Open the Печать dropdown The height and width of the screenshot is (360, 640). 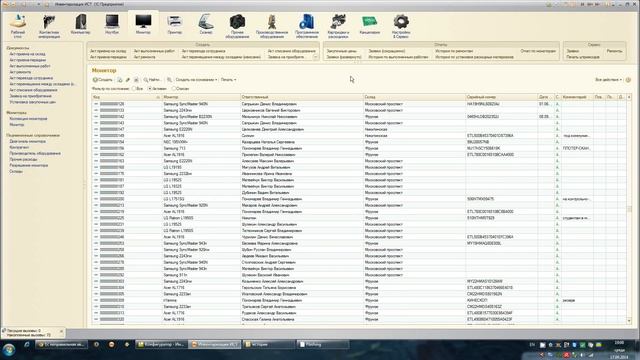click(x=229, y=80)
